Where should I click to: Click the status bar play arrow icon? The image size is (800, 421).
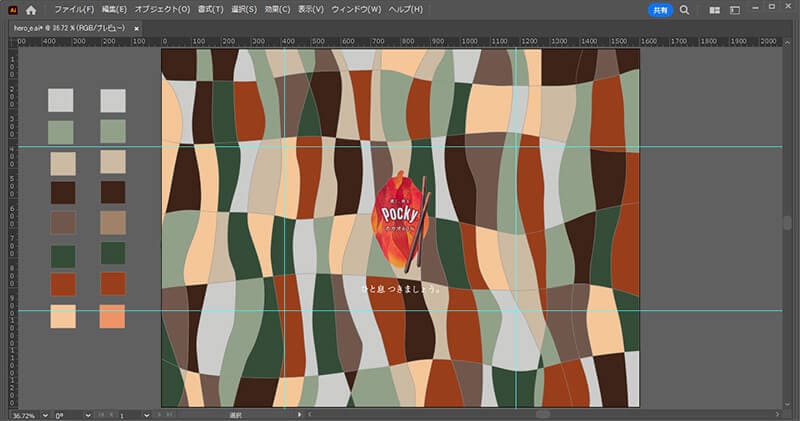click(x=300, y=414)
